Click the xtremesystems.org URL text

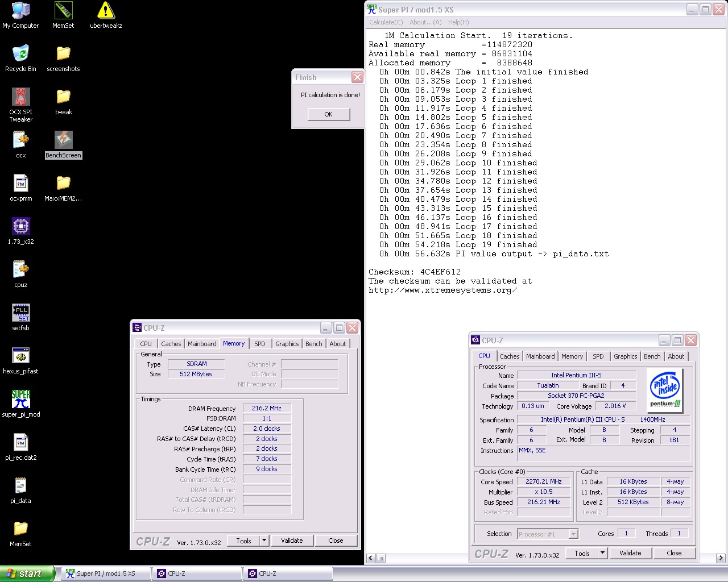pyautogui.click(x=442, y=290)
